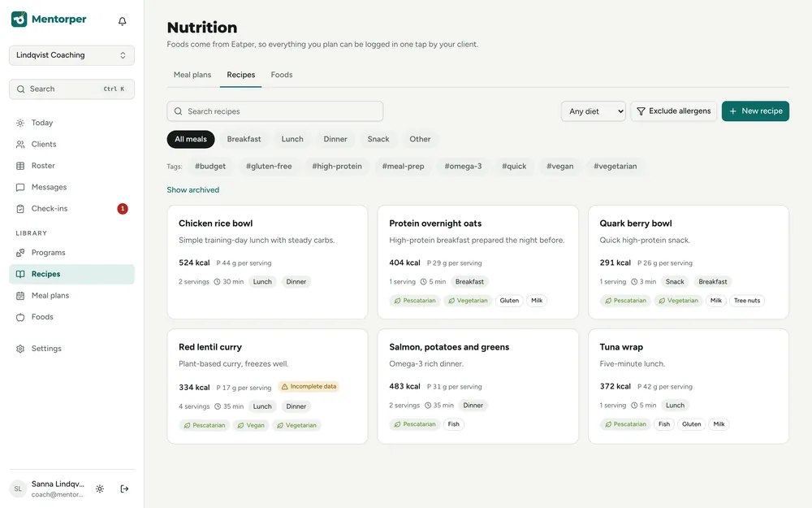Filter recipes by the Snack chip
Viewport: 812px width, 508px height.
coord(378,140)
